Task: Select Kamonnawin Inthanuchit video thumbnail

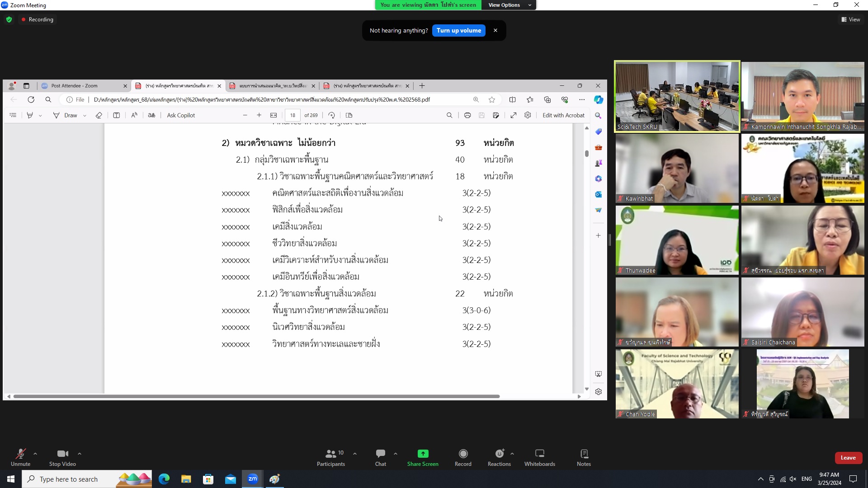Action: [x=803, y=96]
